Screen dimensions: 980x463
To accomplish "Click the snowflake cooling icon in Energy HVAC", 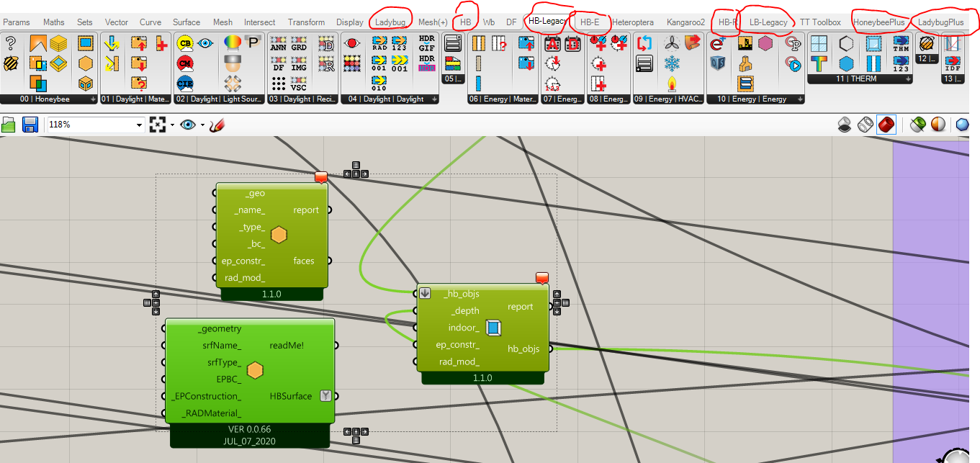I will 672,63.
